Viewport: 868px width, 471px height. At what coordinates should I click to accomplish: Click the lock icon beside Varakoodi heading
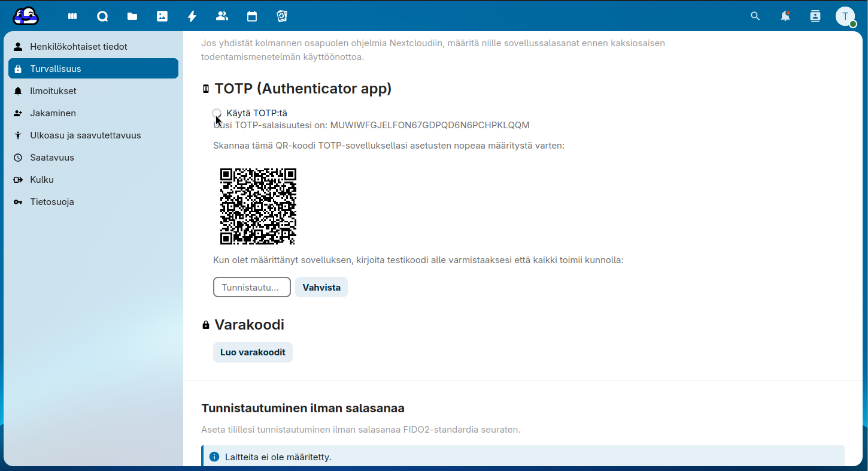click(206, 325)
